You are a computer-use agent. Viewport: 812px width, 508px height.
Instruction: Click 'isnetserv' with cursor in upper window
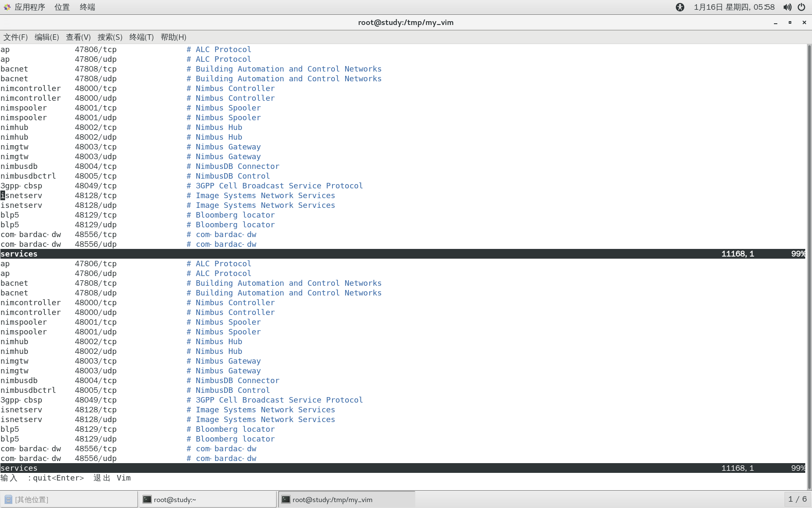[x=21, y=196]
